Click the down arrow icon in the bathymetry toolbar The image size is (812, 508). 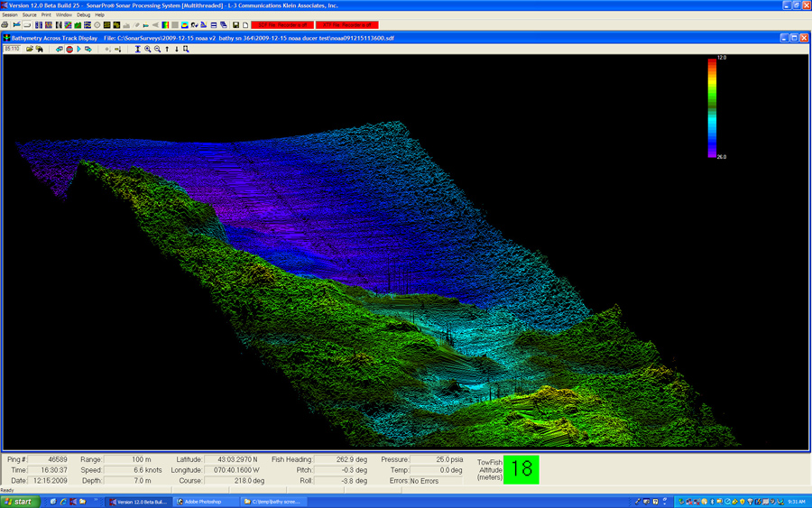point(177,50)
